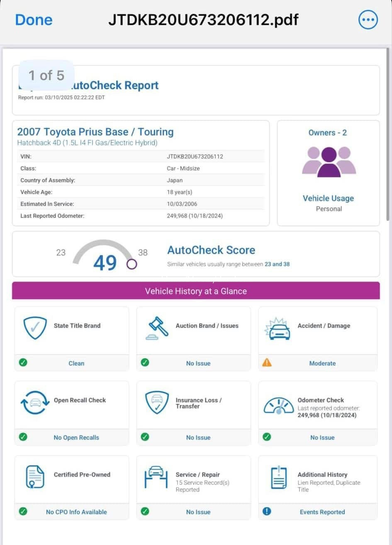Open 'No Issue' under Service / Repair
Viewport: 392px width, 545px height.
(x=198, y=512)
